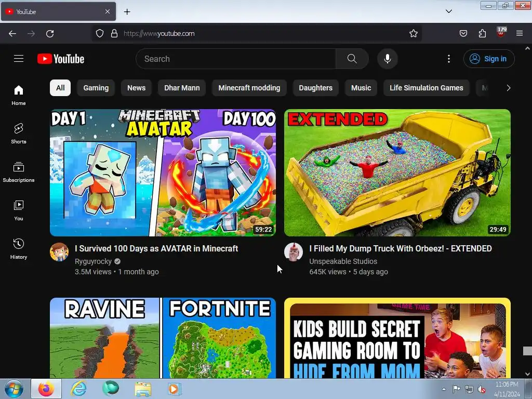Screen dimensions: 532x399
Task: Open File Explorer from taskbar
Action: point(143,389)
